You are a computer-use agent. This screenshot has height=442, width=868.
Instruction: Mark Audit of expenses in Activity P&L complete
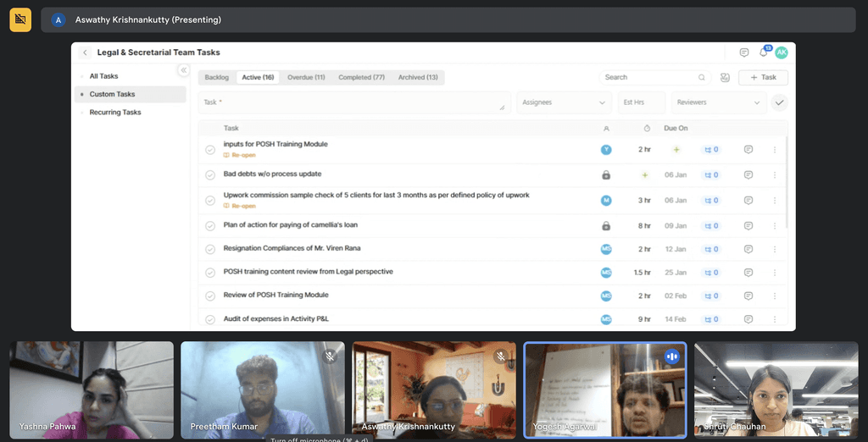pyautogui.click(x=210, y=319)
